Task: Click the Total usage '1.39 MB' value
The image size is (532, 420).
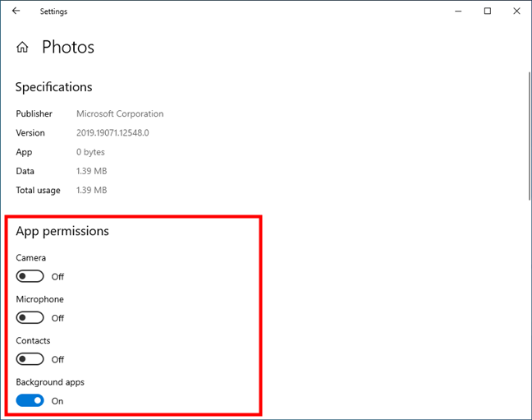Action: coord(92,190)
